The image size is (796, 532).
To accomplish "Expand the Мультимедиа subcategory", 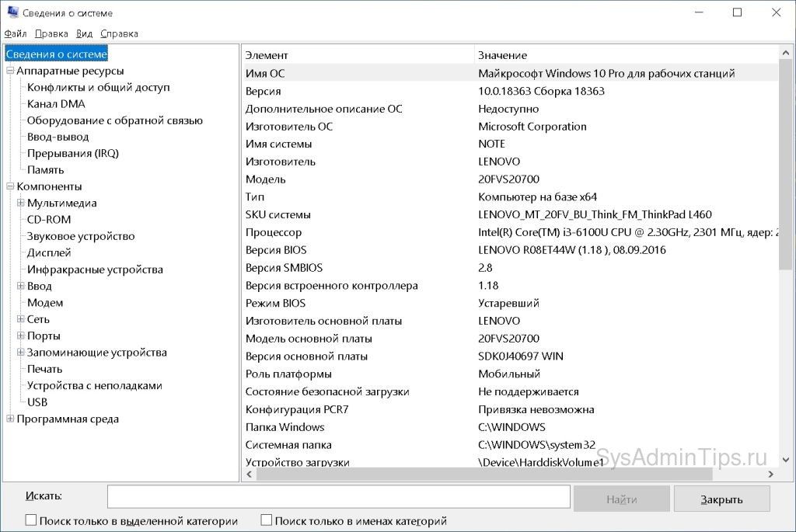I will tap(21, 203).
